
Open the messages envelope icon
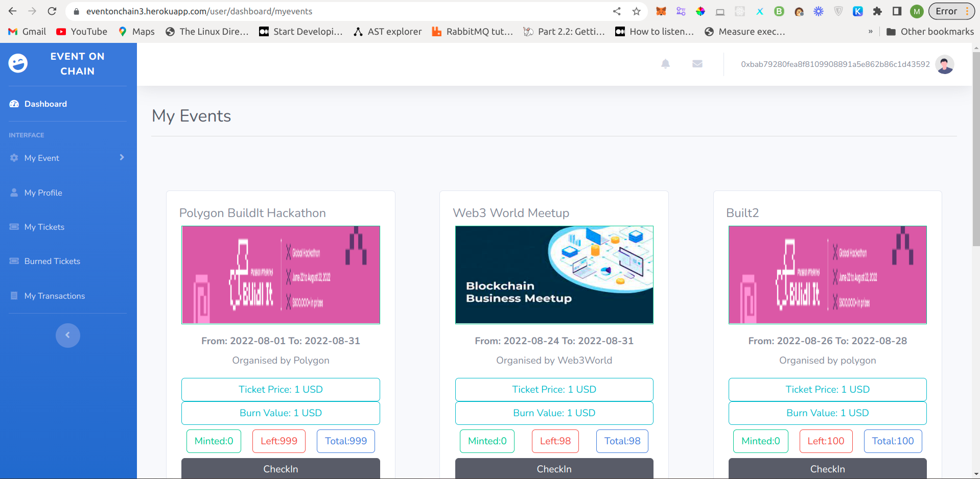pos(697,64)
